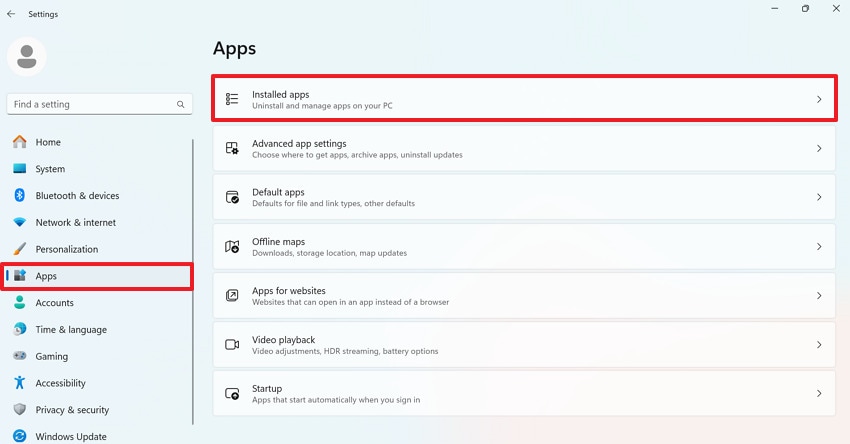Open the Video playback title

tap(284, 339)
